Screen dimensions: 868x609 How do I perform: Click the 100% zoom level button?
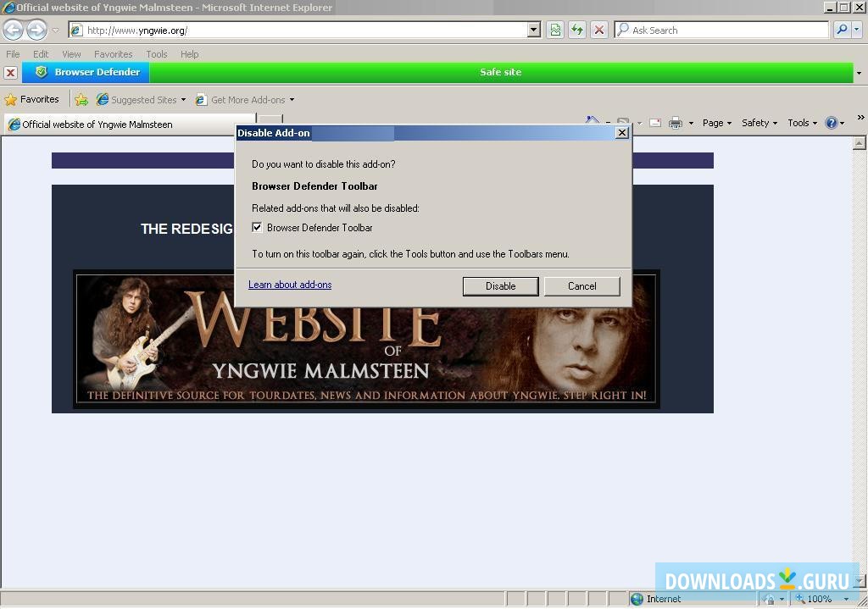click(814, 599)
